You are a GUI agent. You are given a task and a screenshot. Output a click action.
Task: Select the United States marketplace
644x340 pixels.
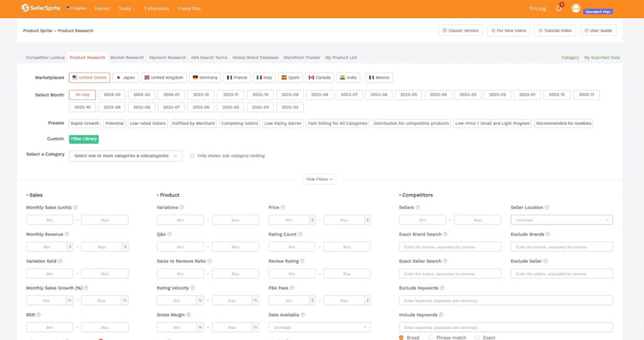(x=89, y=77)
